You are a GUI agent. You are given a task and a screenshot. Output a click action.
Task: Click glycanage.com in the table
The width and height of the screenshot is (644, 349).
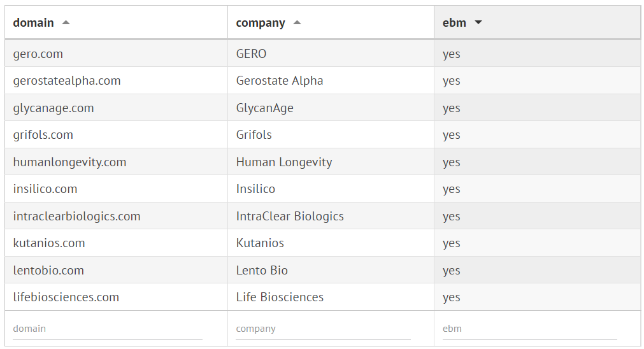(x=54, y=108)
